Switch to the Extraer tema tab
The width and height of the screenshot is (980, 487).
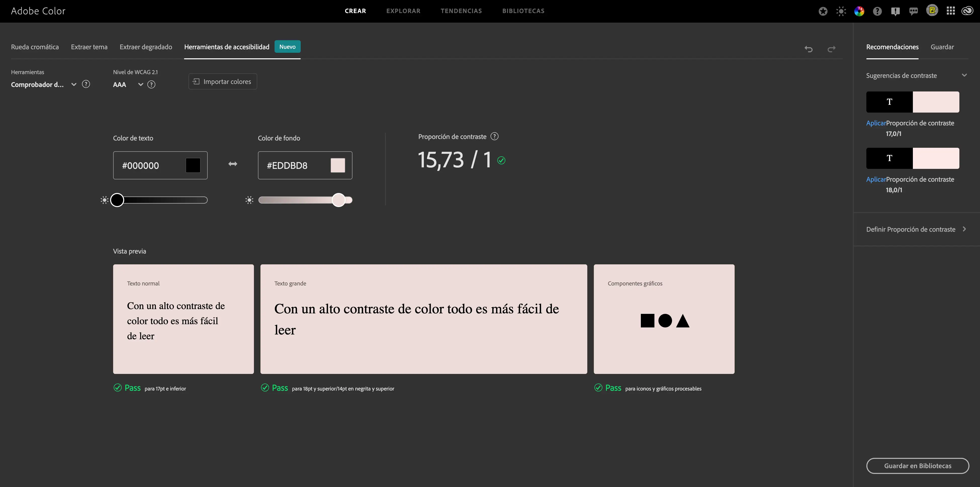pos(89,47)
